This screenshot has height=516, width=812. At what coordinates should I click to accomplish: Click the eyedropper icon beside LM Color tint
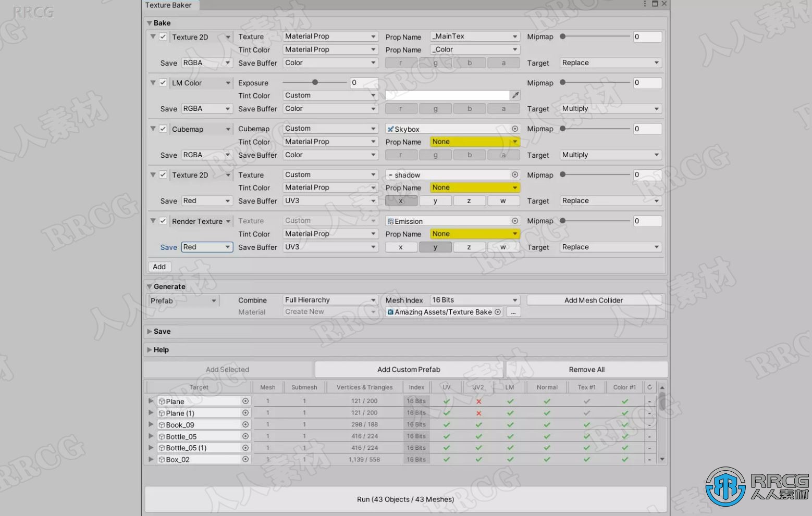515,95
